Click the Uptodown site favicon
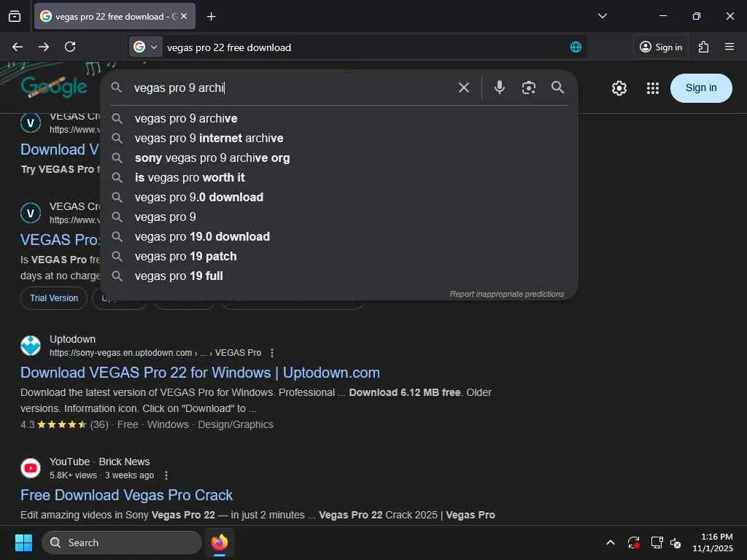Screen dimensions: 747x560 31,346
